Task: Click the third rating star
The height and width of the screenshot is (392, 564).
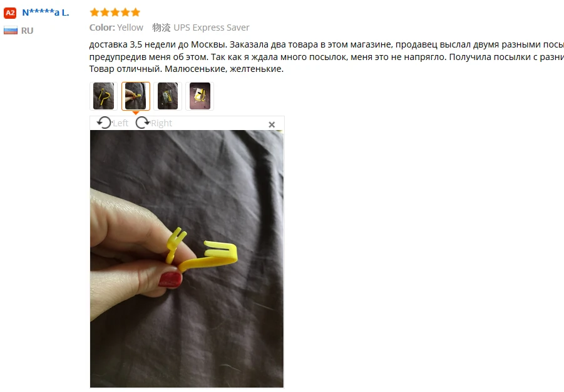Action: [115, 13]
